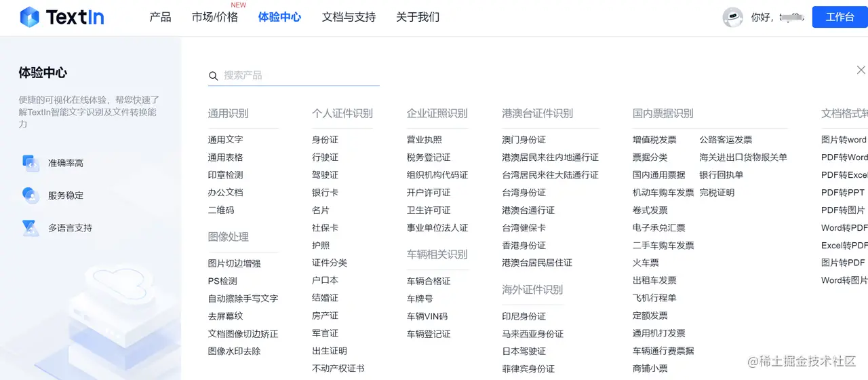Open 香港身份证 recognition
The image size is (868, 380).
(x=524, y=246)
